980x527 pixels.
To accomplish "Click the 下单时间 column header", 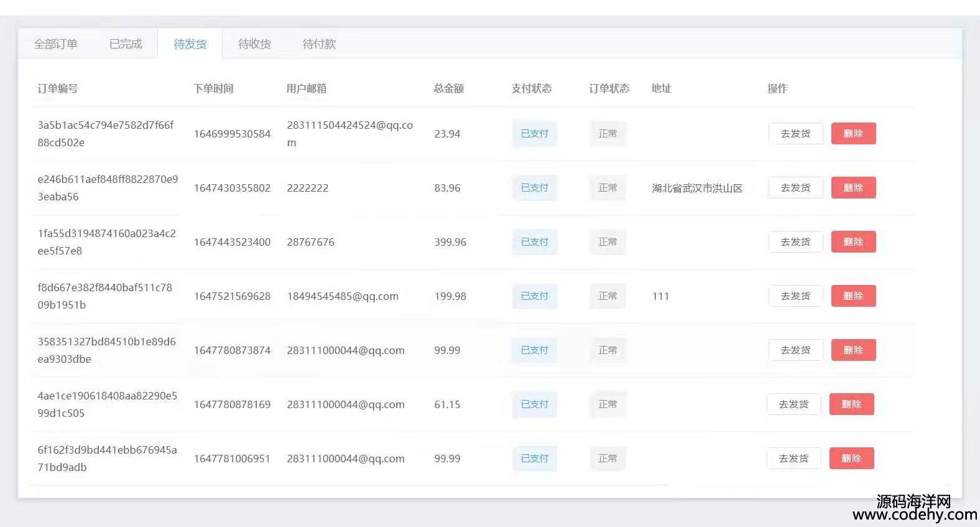I will (x=213, y=88).
